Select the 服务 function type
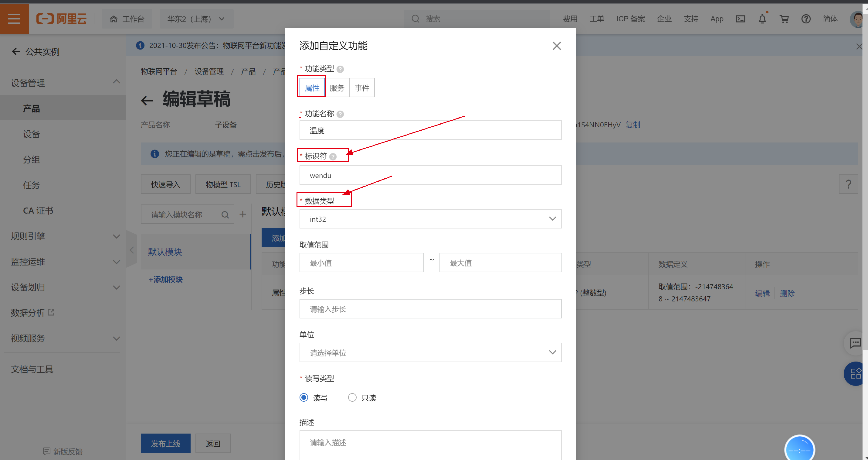 337,88
